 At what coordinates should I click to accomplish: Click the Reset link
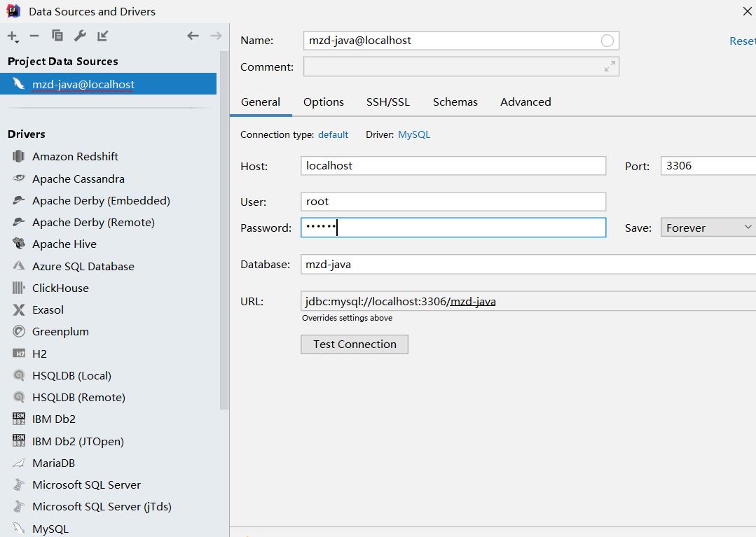(x=743, y=41)
